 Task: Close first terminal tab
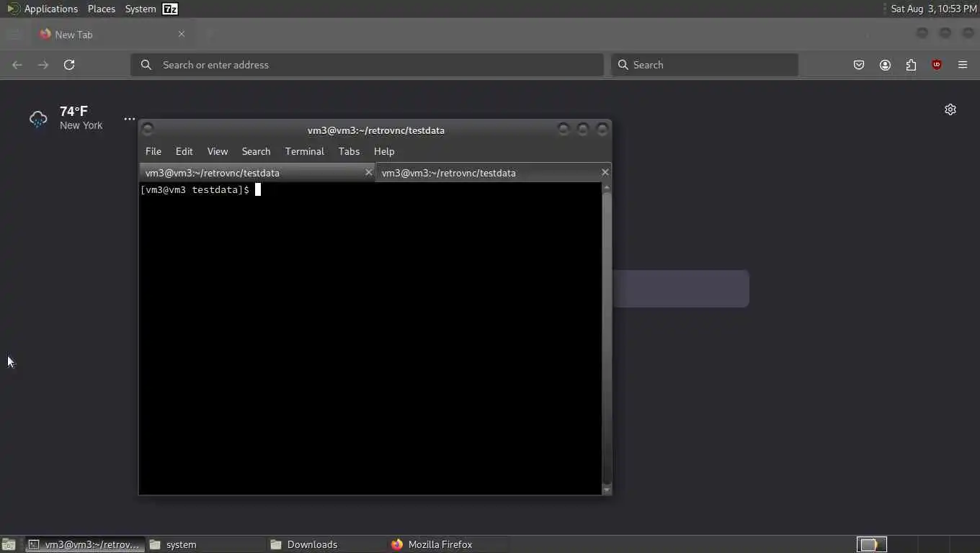368,172
